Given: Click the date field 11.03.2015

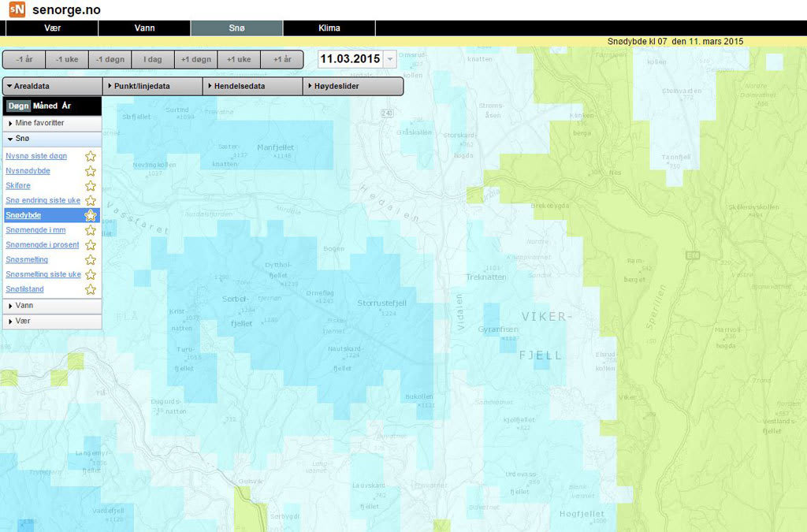Looking at the screenshot, I should [x=351, y=59].
